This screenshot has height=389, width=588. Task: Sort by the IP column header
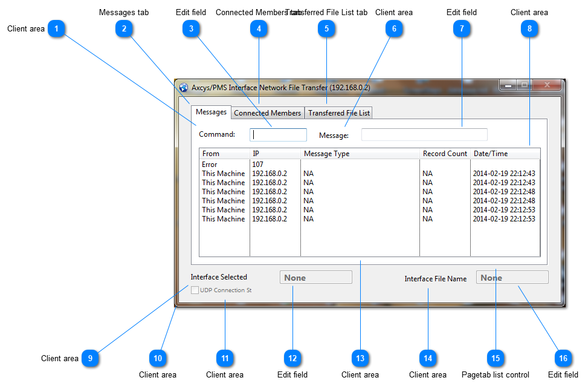coord(275,154)
